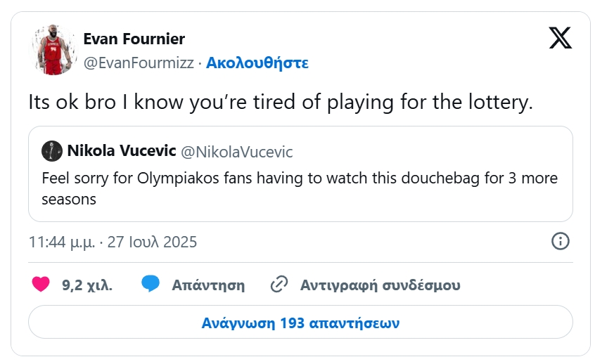Click the pink heart like icon
This screenshot has width=614, height=364.
(x=41, y=285)
